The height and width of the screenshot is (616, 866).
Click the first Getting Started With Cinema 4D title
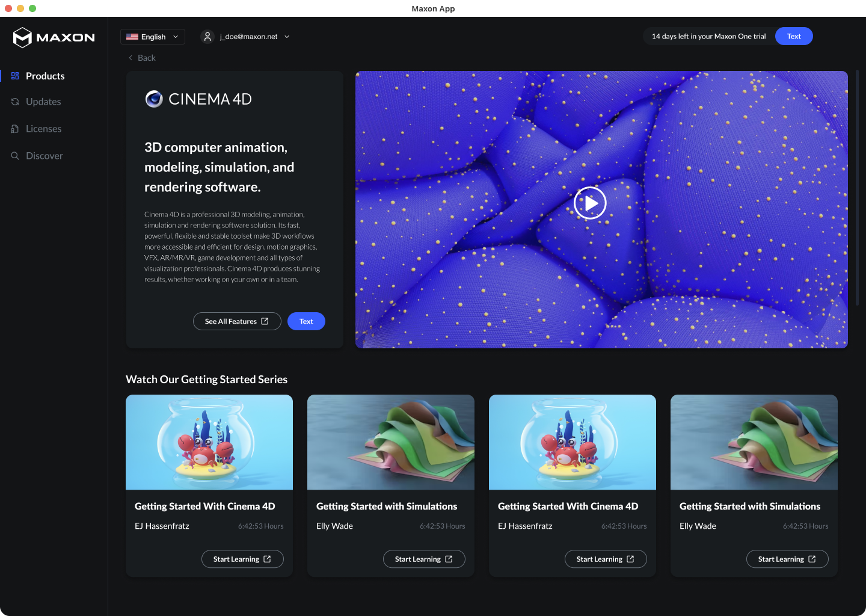coord(204,507)
